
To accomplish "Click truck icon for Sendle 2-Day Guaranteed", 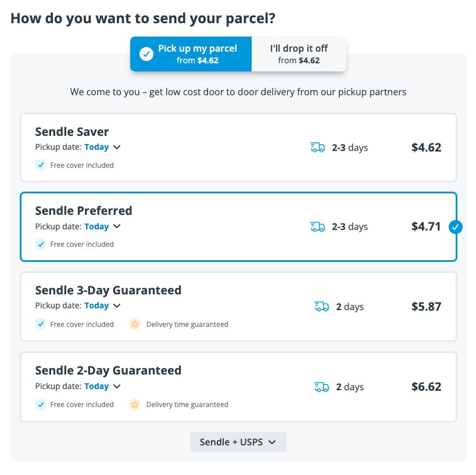I will pyautogui.click(x=321, y=387).
